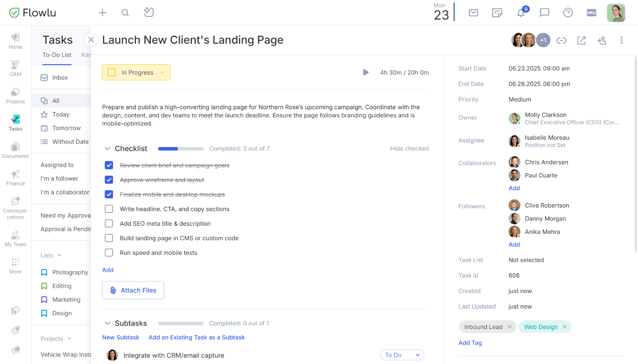Image resolution: width=638 pixels, height=364 pixels.
Task: Open the mail icon in top bar
Action: [x=473, y=13]
